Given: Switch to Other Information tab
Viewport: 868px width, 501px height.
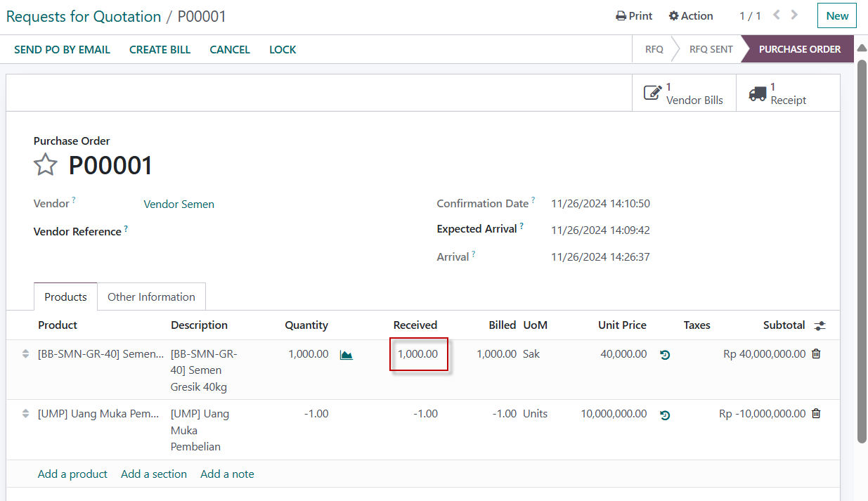Looking at the screenshot, I should pyautogui.click(x=151, y=297).
